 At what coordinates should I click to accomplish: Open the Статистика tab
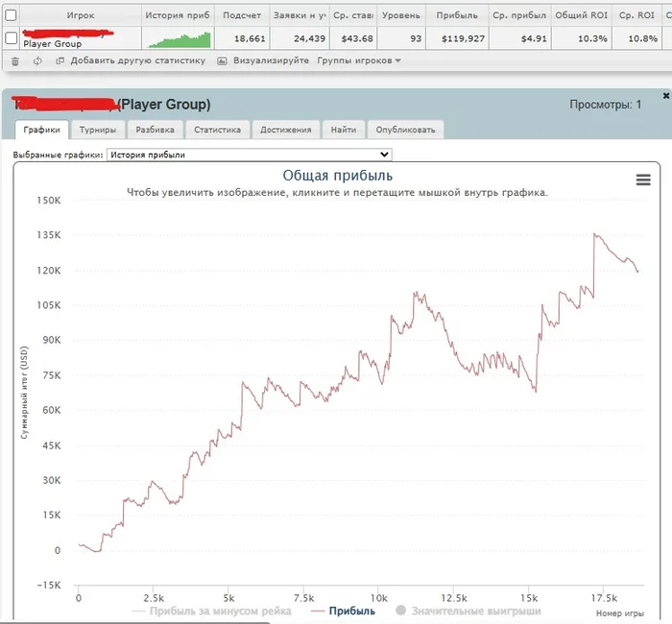point(217,130)
